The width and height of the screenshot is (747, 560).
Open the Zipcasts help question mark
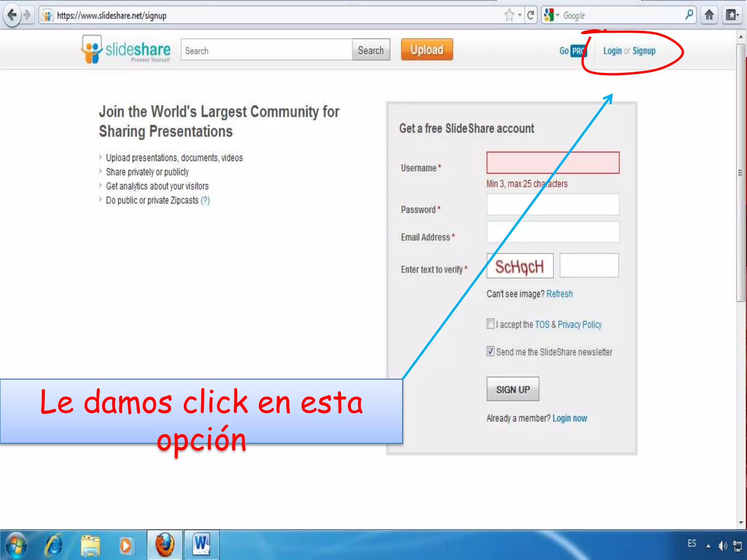[205, 201]
